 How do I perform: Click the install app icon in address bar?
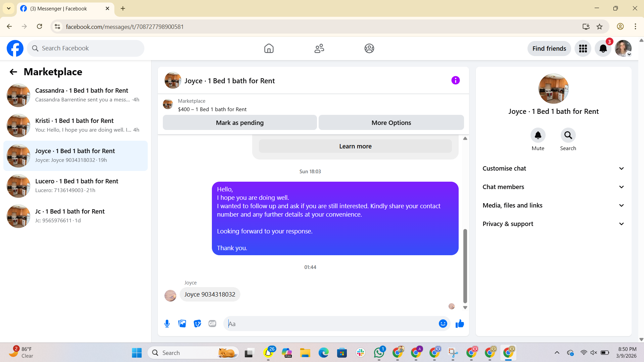586,27
